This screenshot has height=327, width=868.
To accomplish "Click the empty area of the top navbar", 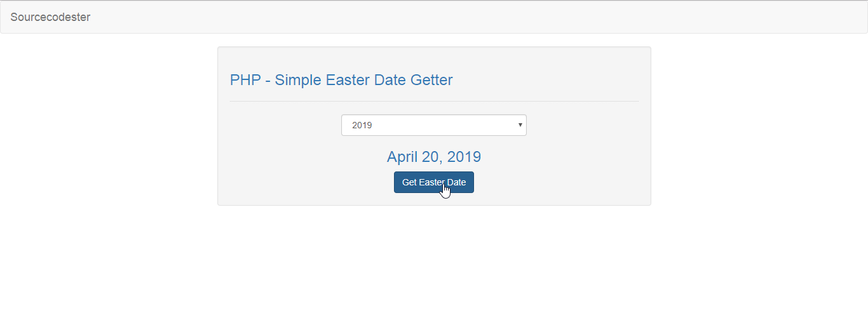I will [x=477, y=17].
